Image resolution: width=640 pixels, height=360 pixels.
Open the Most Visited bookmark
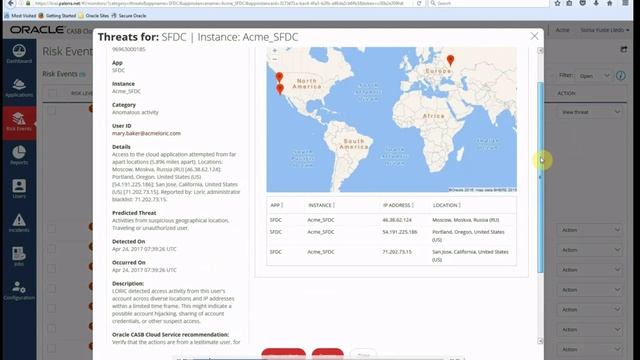coord(21,16)
